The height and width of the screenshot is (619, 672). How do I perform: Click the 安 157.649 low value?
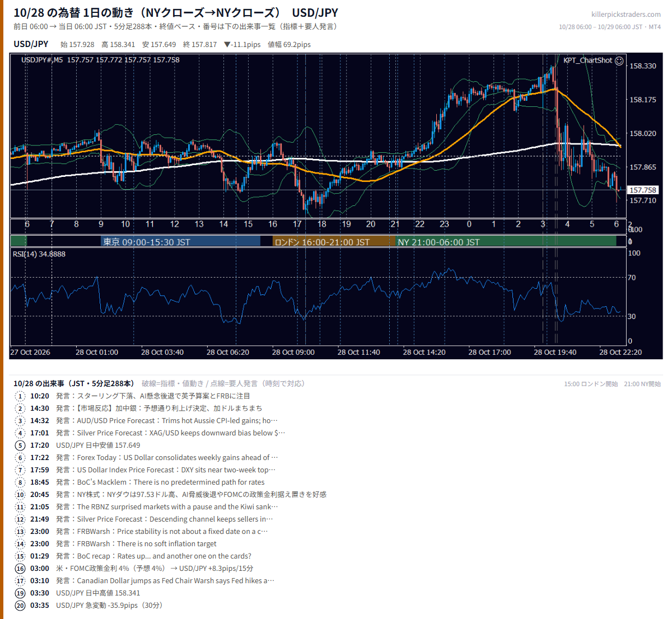[x=159, y=45]
